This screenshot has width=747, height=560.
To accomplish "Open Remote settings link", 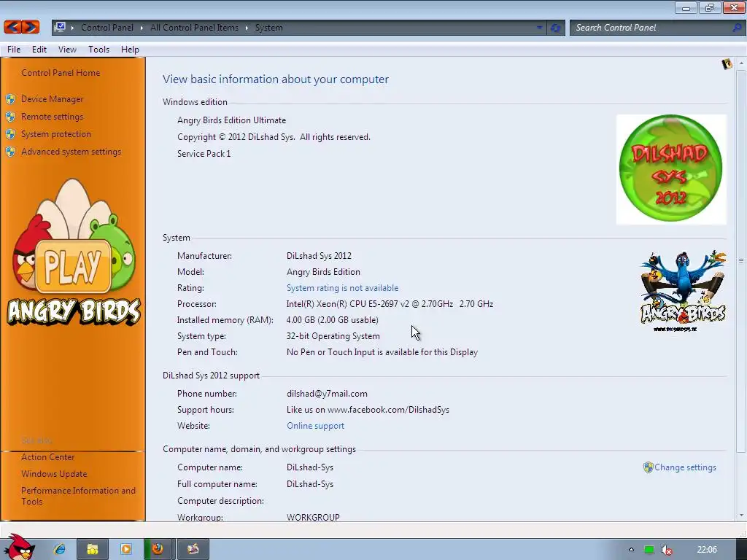I will [x=52, y=117].
